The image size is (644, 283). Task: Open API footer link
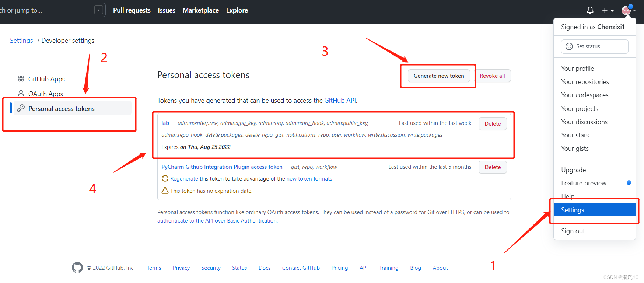pyautogui.click(x=364, y=268)
